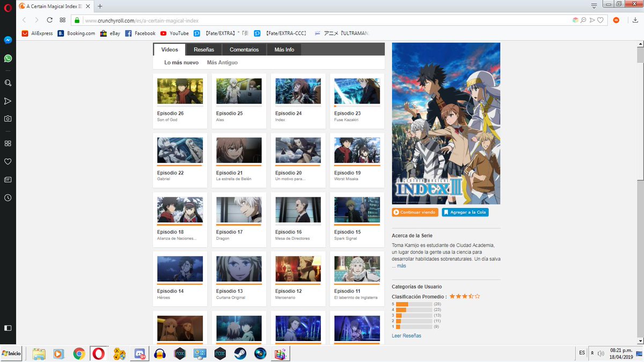
Task: Open Discord from the taskbar
Action: coord(140,353)
